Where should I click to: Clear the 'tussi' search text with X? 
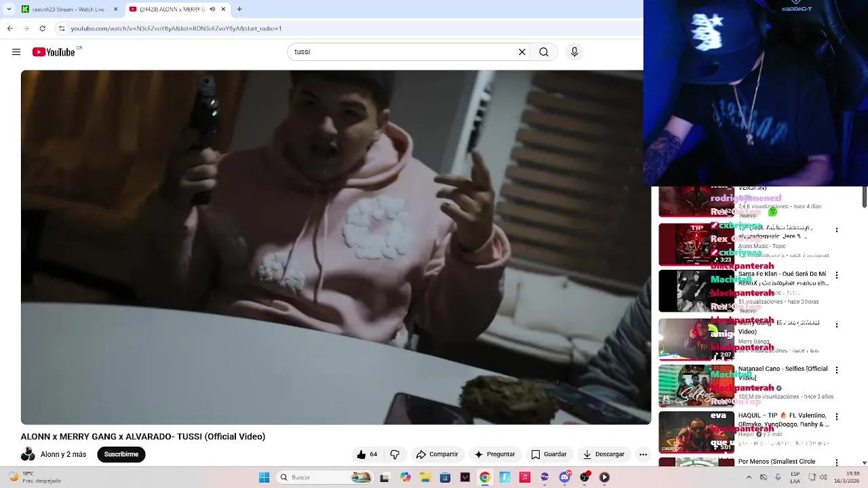click(522, 52)
